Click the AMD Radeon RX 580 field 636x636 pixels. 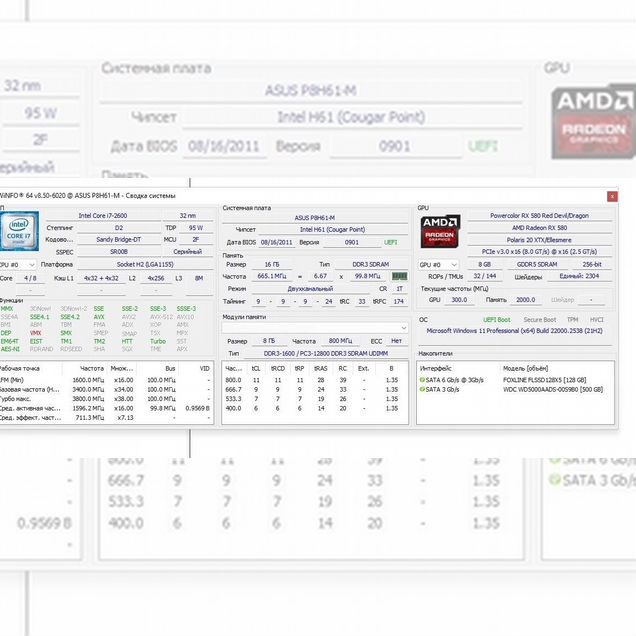pos(539,228)
